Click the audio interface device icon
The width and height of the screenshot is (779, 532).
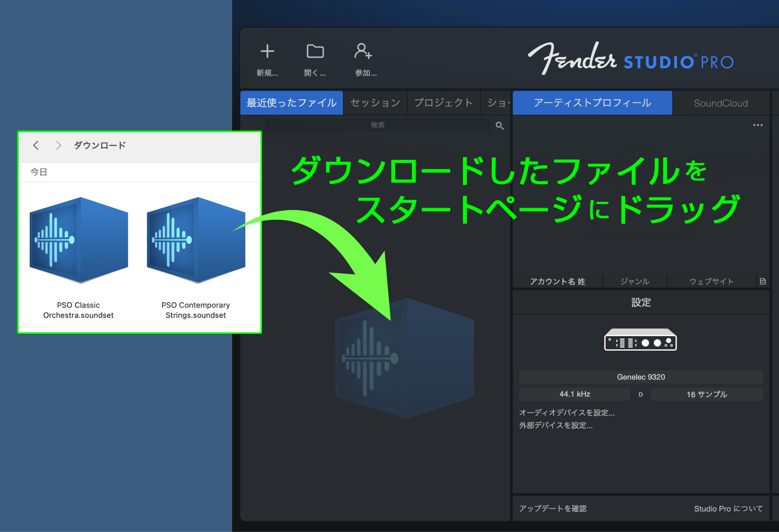tap(641, 340)
